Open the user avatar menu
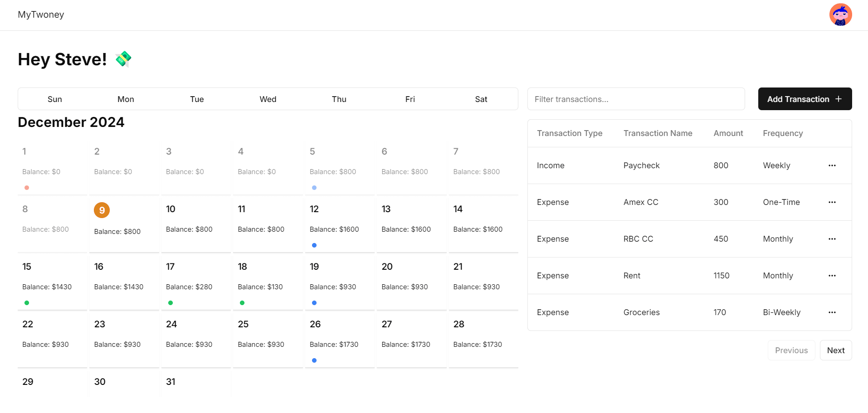 coord(840,15)
